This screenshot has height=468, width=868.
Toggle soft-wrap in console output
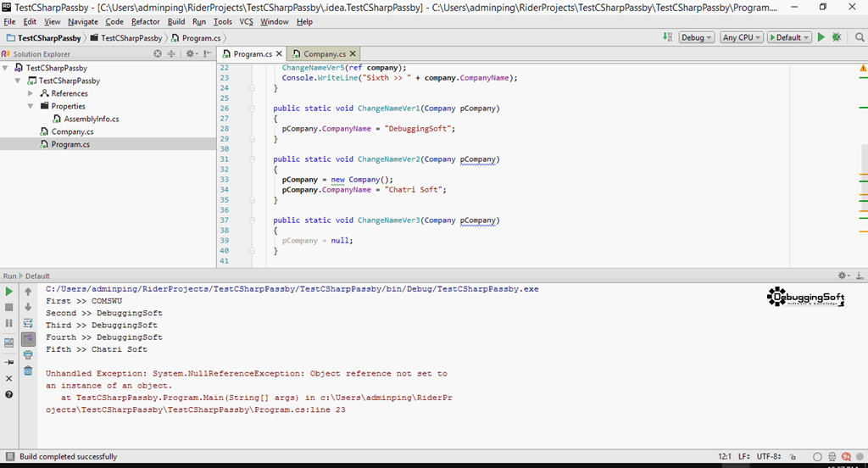[28, 323]
